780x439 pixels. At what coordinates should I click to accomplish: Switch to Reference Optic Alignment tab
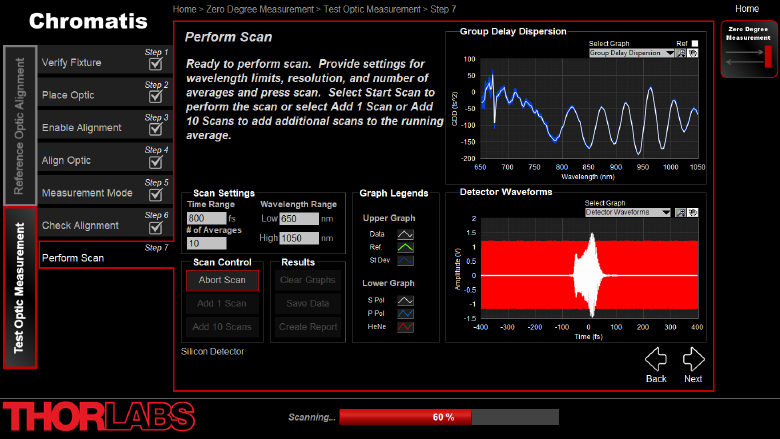coord(19,125)
